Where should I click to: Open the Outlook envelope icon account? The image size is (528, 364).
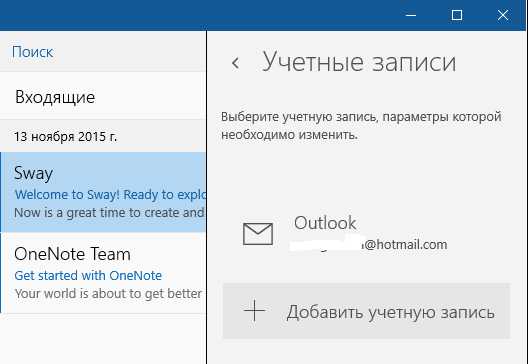click(258, 234)
